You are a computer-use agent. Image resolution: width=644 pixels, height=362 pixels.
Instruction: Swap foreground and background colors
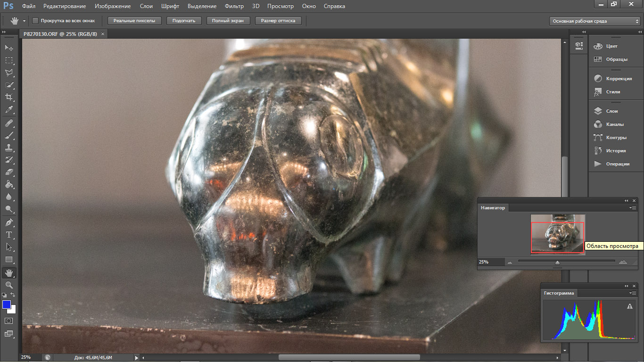[x=13, y=295]
